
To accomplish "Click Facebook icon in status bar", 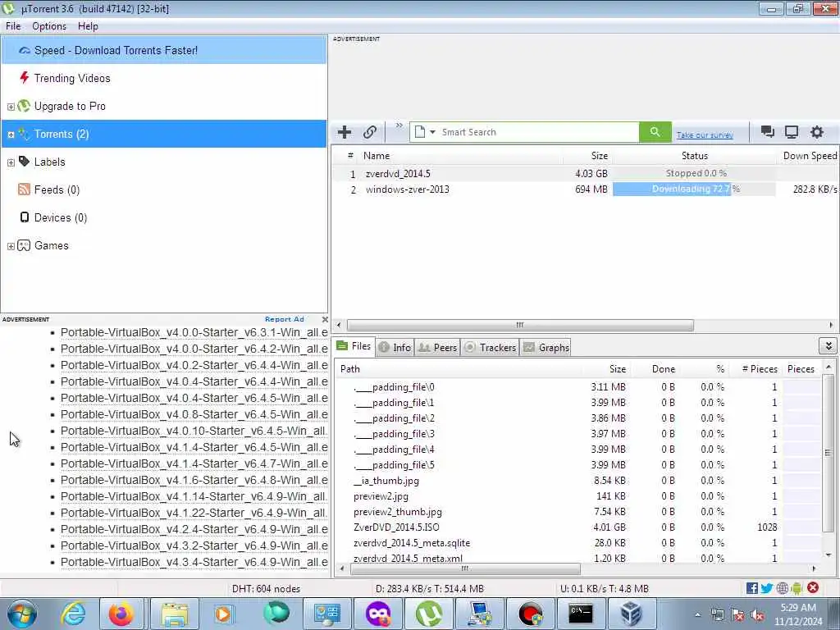I will pos(751,588).
